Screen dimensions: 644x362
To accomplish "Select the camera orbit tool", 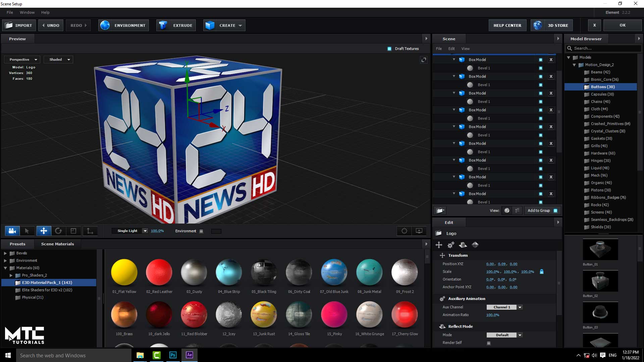I will coord(12,231).
